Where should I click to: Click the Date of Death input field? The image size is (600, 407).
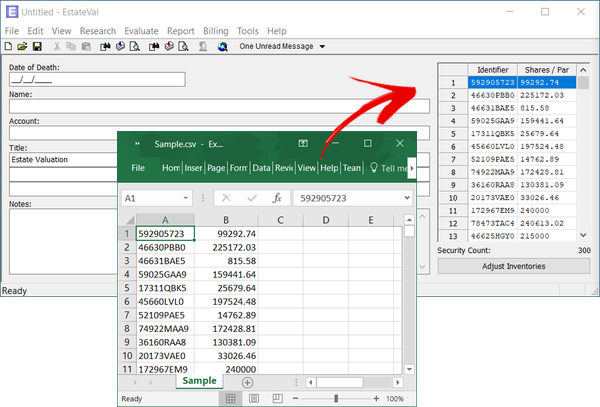(x=97, y=80)
